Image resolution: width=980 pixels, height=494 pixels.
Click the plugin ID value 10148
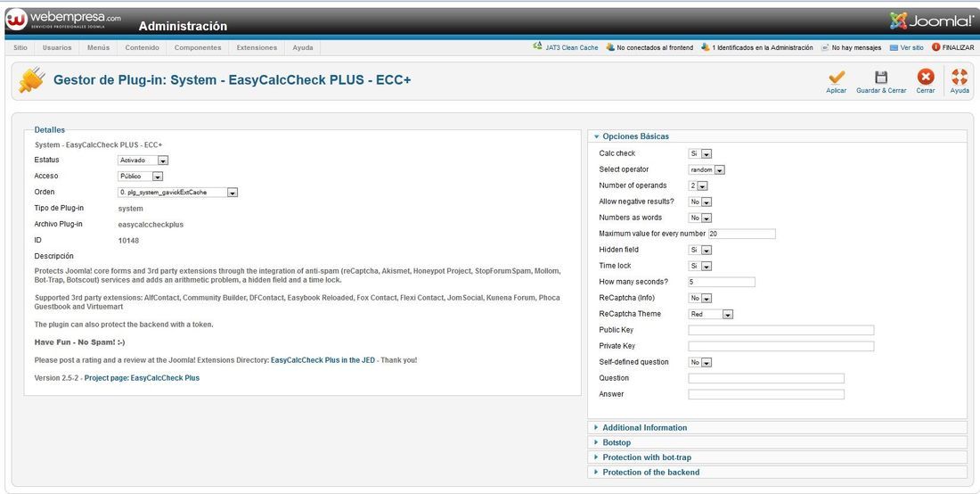pyautogui.click(x=129, y=241)
